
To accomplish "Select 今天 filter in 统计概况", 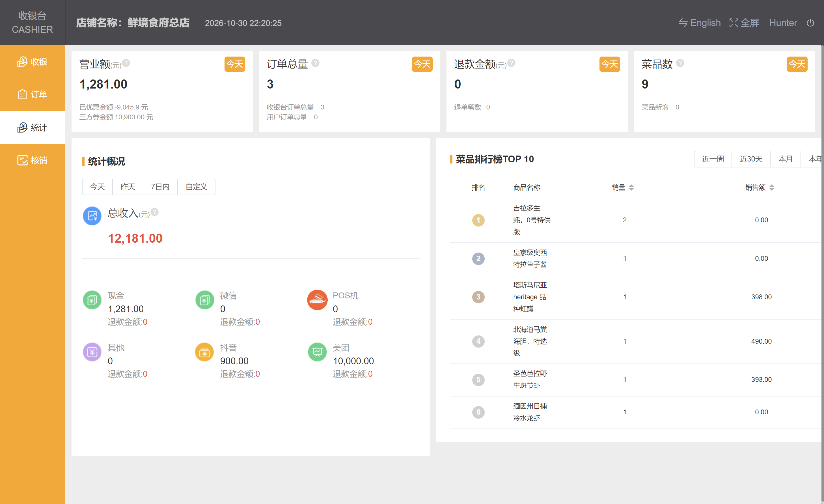I will 97,187.
